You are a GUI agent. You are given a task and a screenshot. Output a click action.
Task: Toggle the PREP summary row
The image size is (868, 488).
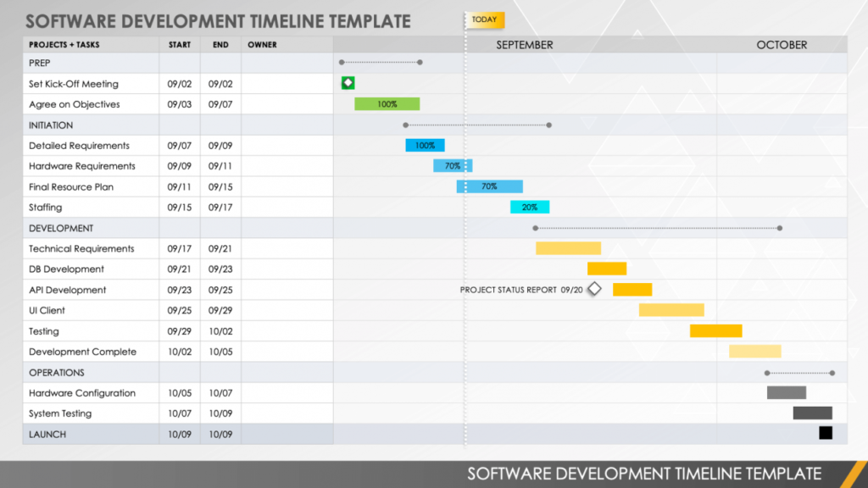(x=39, y=63)
